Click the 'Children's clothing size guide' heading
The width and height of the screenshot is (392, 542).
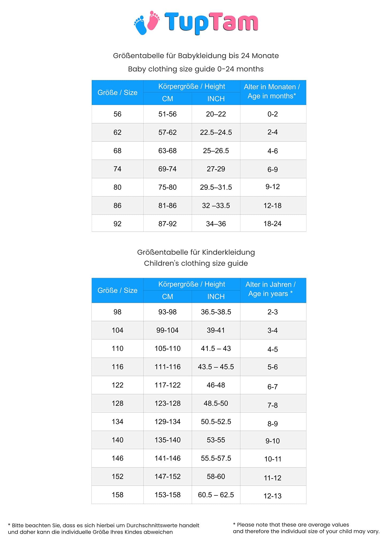(x=196, y=263)
